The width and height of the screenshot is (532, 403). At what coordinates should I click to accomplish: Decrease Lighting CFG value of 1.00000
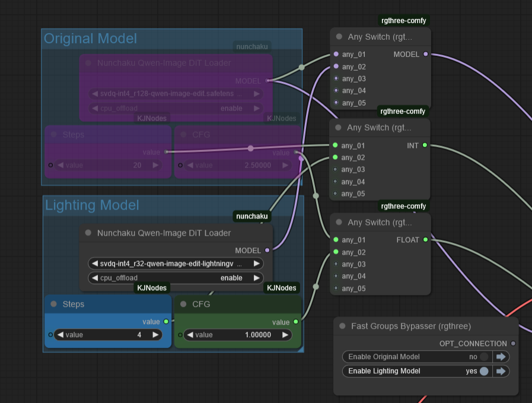190,335
